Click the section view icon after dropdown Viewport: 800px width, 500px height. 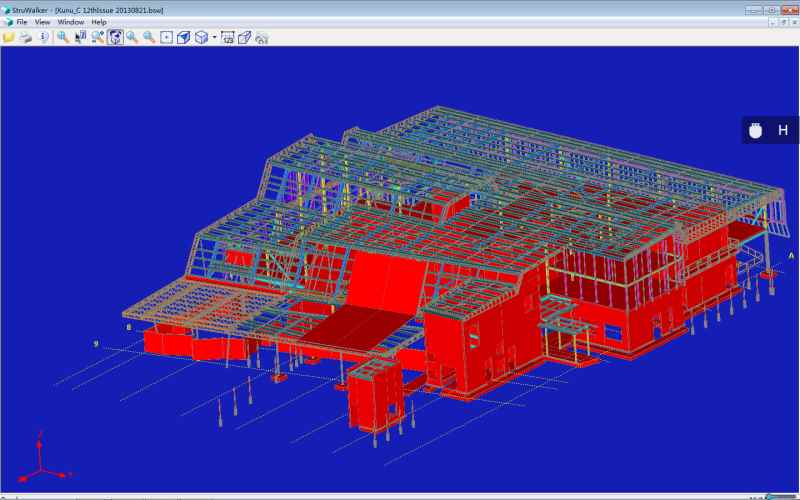(227, 37)
